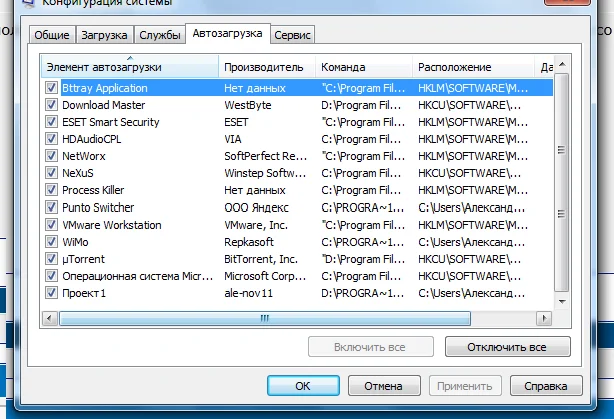Disable Process Killer checkbox
Screen dimensions: 614x419
tap(51, 190)
